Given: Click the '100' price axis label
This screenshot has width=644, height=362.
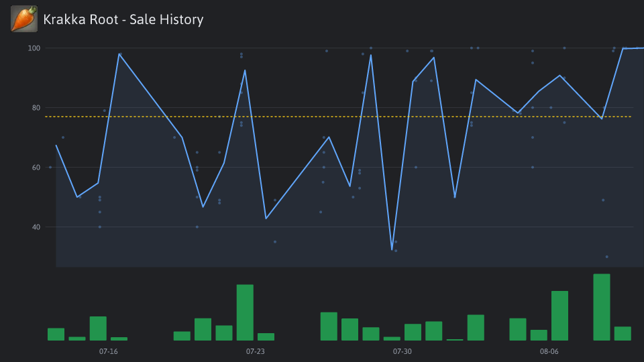Looking at the screenshot, I should coord(34,48).
